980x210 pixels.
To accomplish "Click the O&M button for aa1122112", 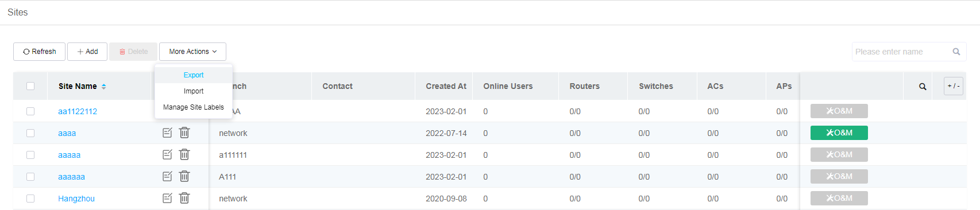I will tap(839, 111).
